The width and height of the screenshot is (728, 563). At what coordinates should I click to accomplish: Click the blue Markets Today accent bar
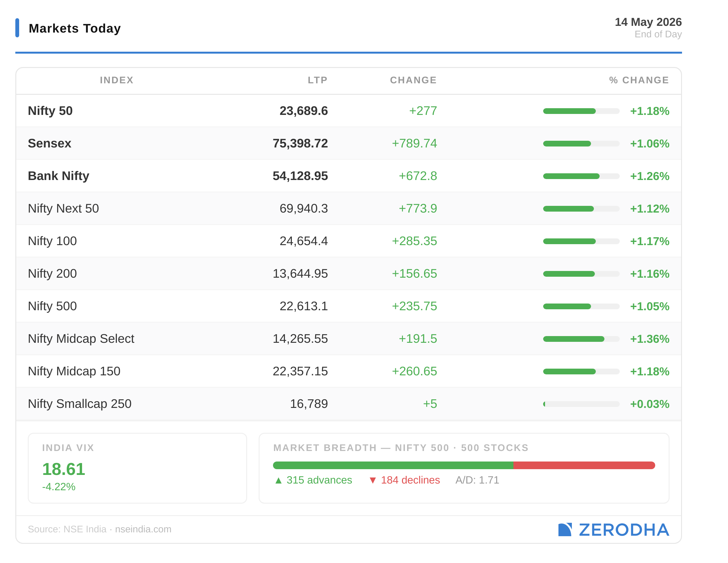(17, 28)
